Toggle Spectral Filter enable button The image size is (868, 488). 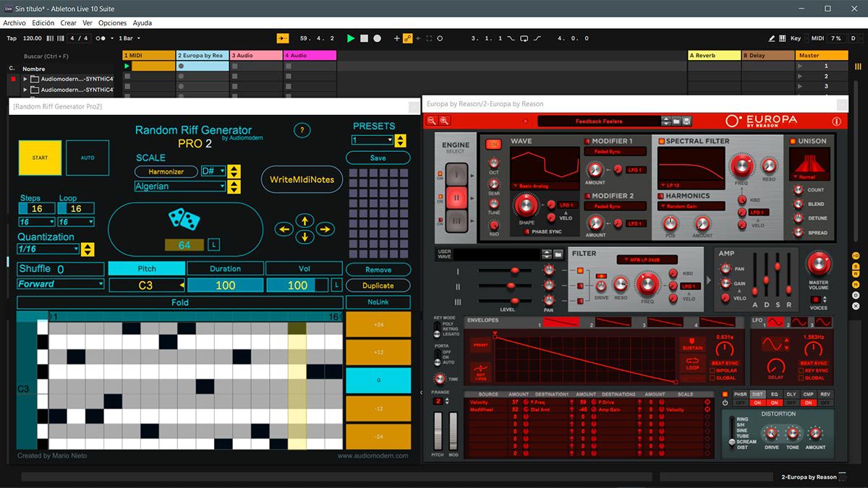[x=660, y=141]
